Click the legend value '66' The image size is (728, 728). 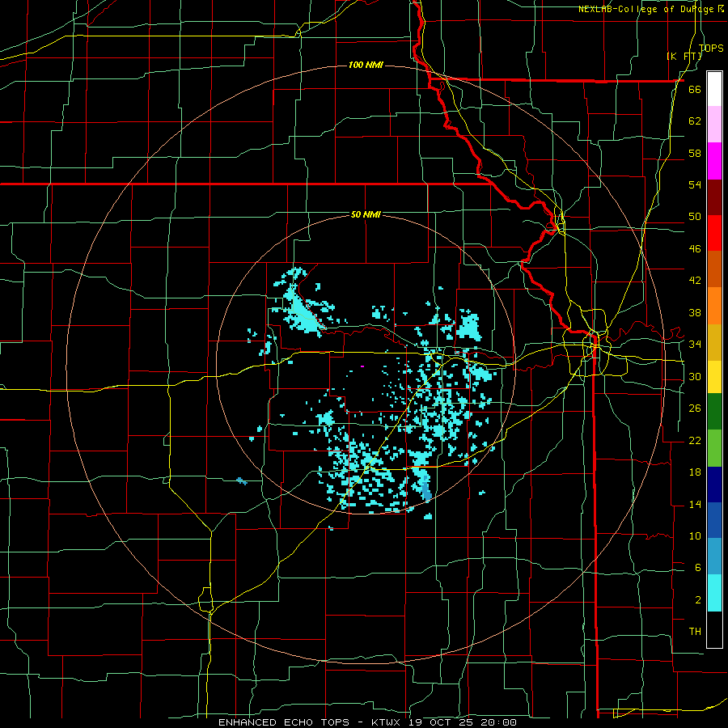point(695,90)
